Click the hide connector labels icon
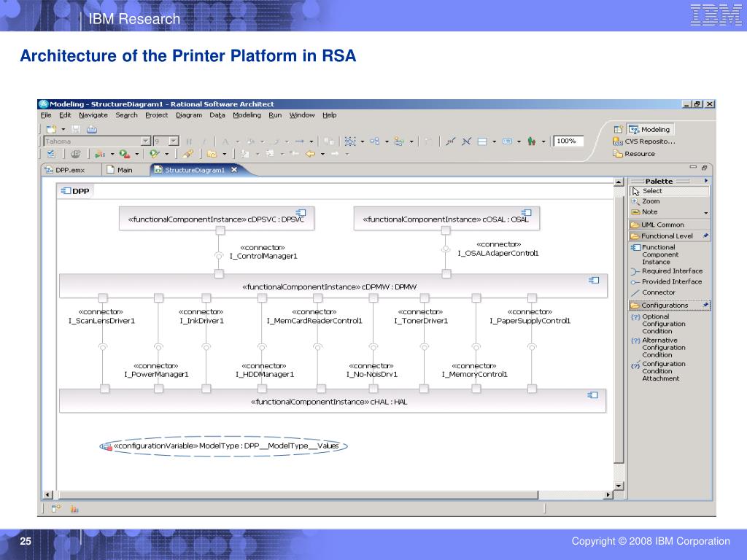Image resolution: width=747 pixels, height=560 pixels. point(466,141)
